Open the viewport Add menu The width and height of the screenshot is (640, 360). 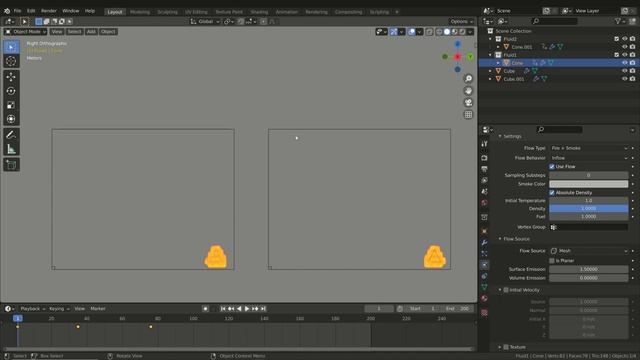click(x=91, y=31)
